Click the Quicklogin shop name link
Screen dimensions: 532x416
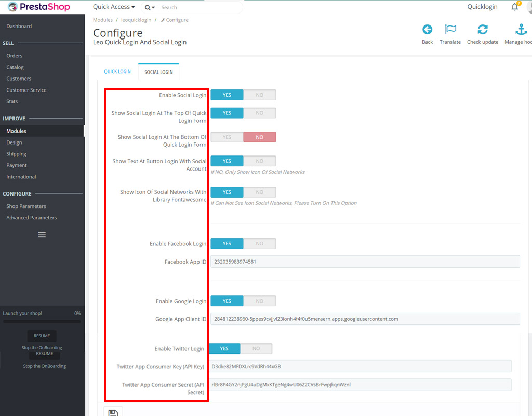tap(482, 7)
